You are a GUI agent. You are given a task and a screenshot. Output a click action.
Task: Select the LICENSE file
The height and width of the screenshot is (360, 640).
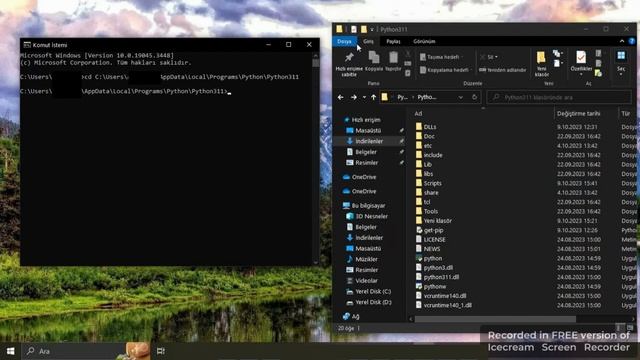431,240
